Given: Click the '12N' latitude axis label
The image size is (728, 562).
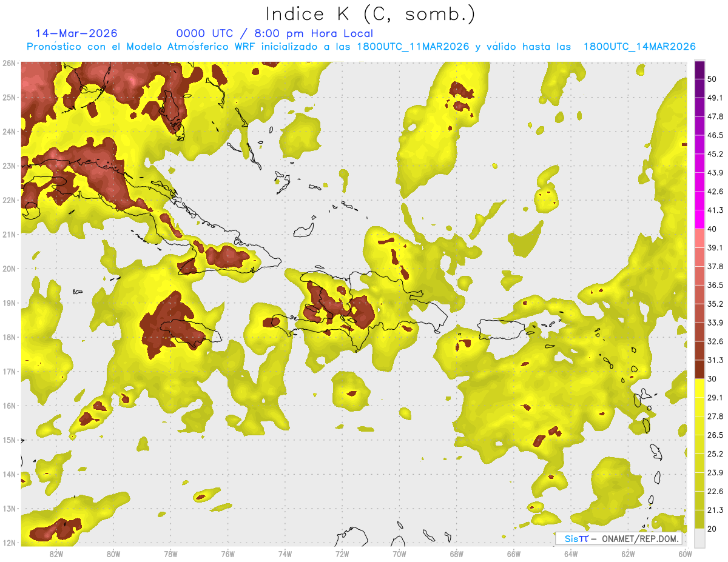Looking at the screenshot, I should [x=9, y=543].
